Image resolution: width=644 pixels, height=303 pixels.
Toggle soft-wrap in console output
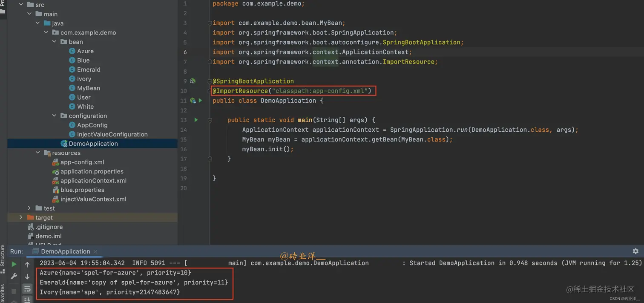[x=27, y=289]
